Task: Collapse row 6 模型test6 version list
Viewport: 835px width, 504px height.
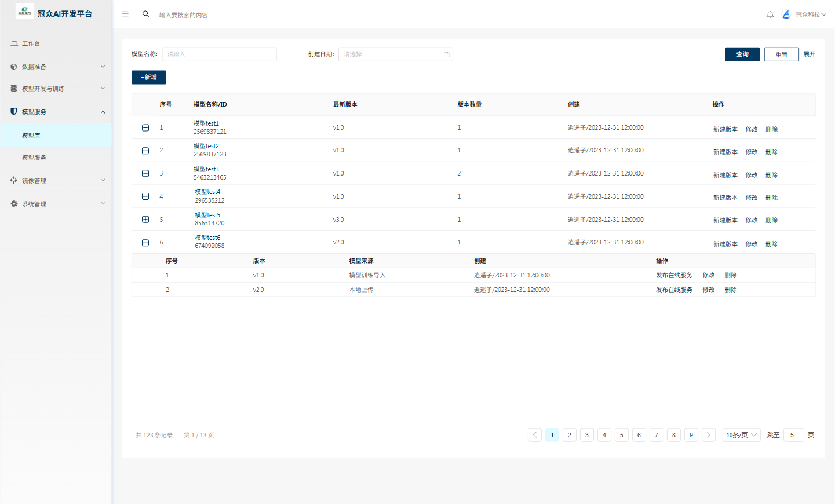Action: tap(145, 243)
